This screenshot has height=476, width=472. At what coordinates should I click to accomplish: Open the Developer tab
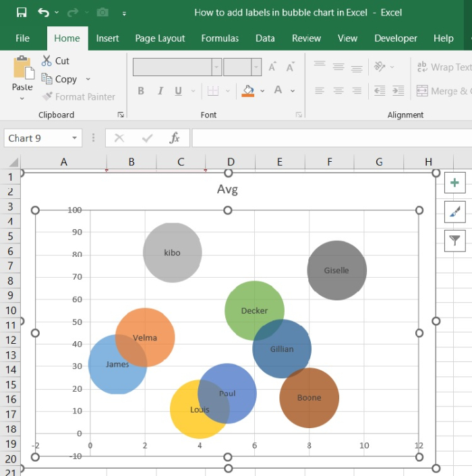point(396,38)
